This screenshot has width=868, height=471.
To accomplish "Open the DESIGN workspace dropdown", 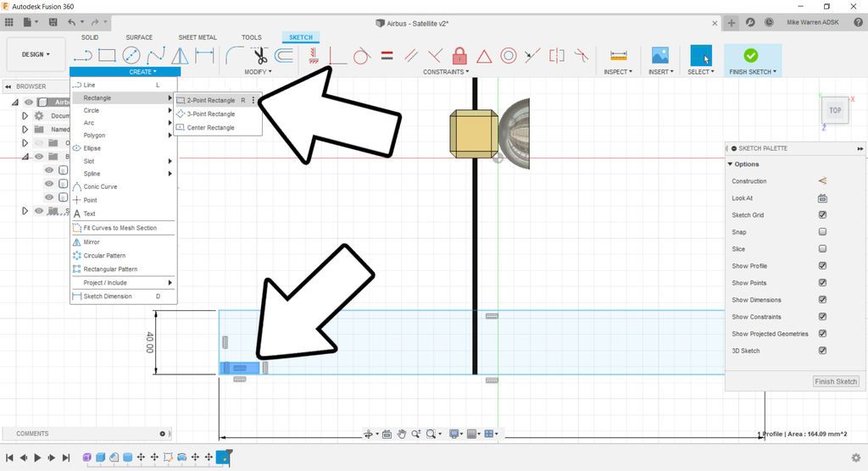I will [x=36, y=55].
